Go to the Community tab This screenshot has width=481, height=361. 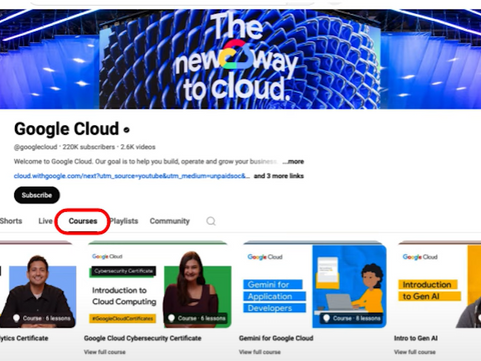[169, 221]
